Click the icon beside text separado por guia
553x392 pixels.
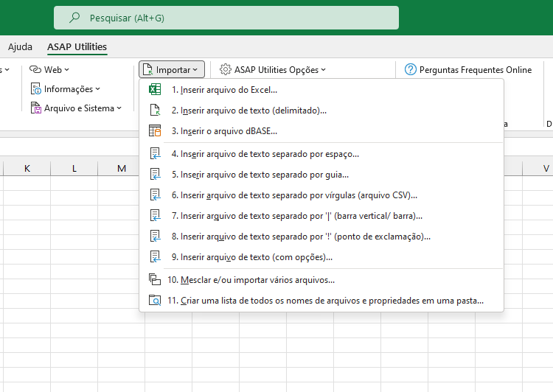[x=155, y=174]
